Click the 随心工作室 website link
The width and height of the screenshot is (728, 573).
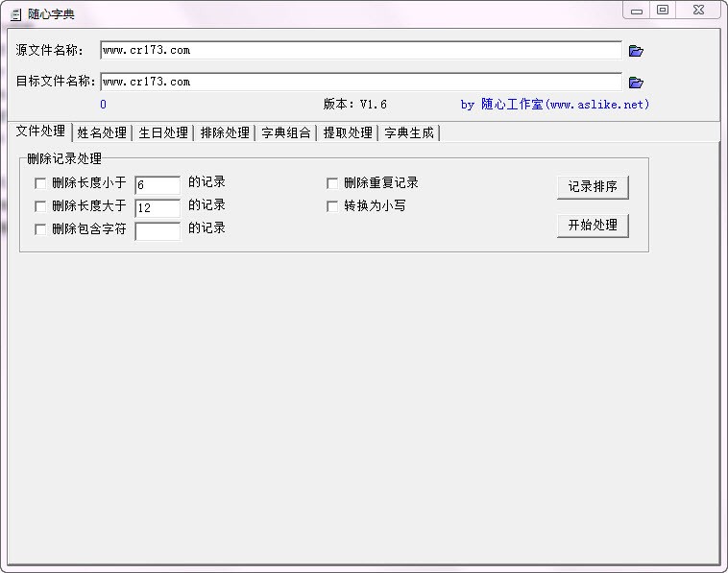click(555, 105)
